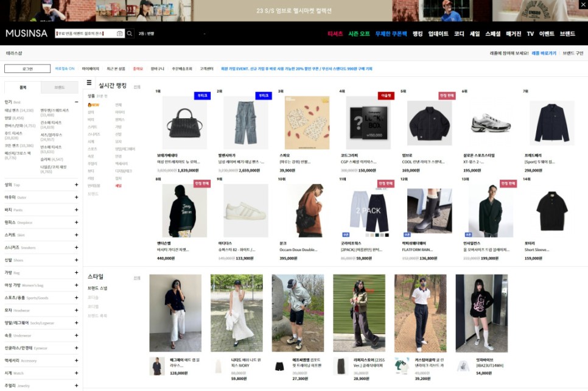Click the 회원 가입 EVENT promo link
Image resolution: width=588 pixels, height=391 pixels.
296,69
